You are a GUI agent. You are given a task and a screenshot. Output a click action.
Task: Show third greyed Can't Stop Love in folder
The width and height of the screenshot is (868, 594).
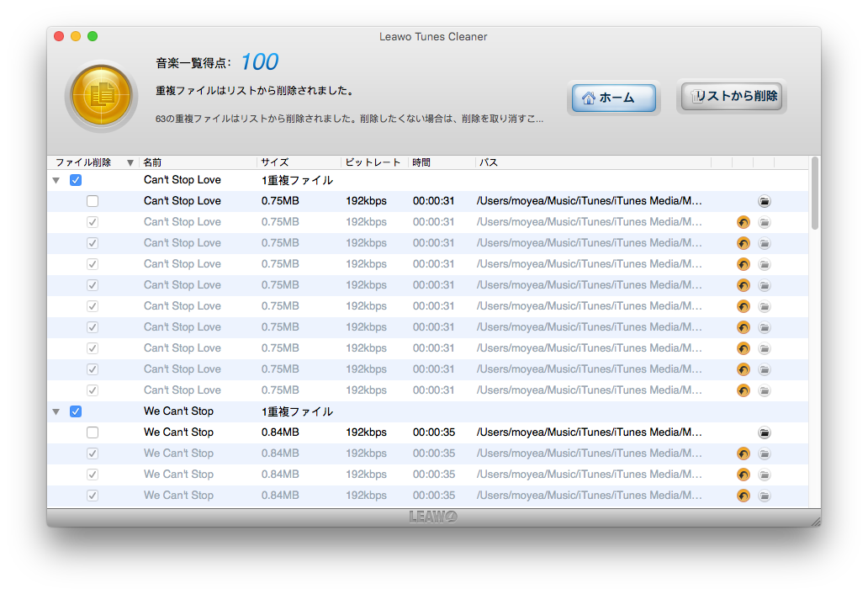click(765, 265)
